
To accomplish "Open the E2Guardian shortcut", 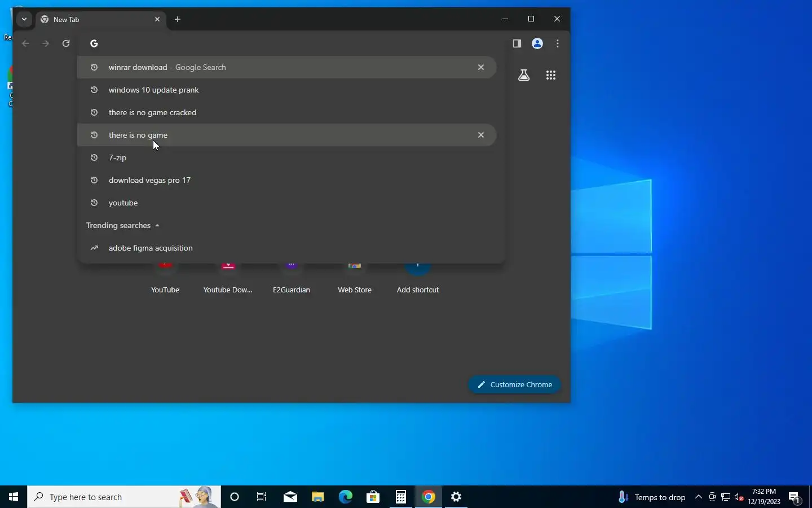I will tap(292, 281).
